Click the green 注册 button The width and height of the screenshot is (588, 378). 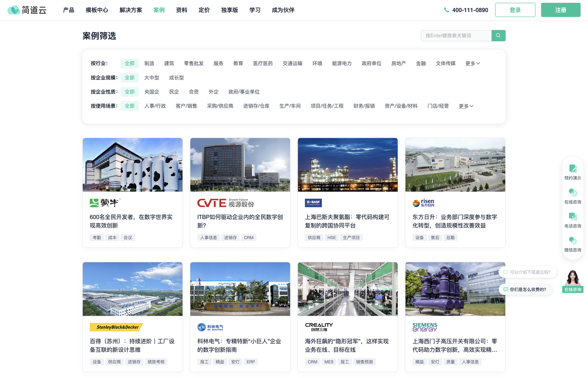point(561,10)
